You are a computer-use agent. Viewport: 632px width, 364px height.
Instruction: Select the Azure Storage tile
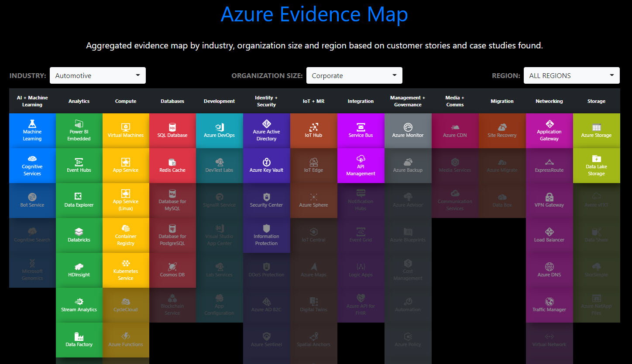(x=597, y=131)
